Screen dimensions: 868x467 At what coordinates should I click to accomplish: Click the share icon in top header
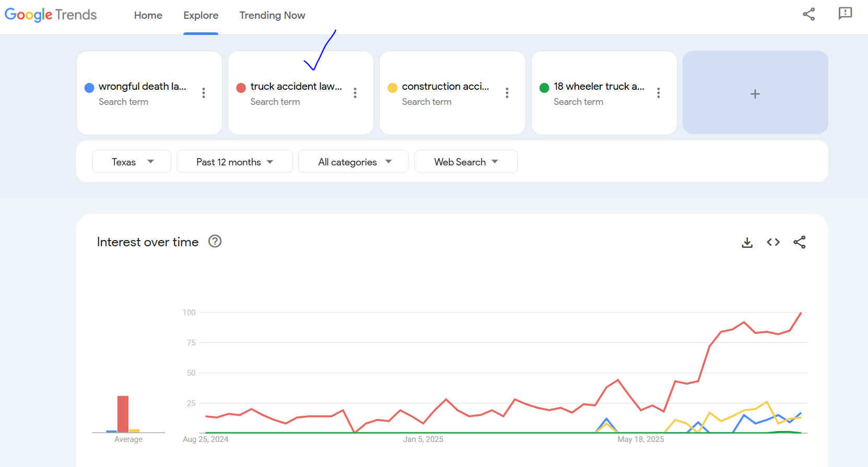(x=808, y=14)
